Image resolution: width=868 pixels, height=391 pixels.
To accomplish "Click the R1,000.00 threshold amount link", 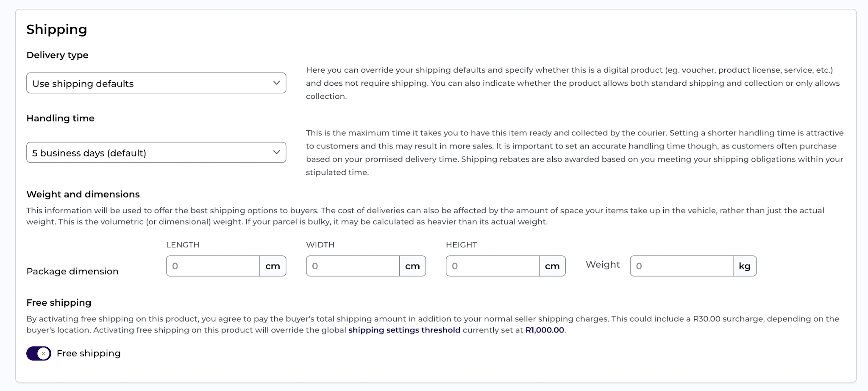I will click(545, 330).
